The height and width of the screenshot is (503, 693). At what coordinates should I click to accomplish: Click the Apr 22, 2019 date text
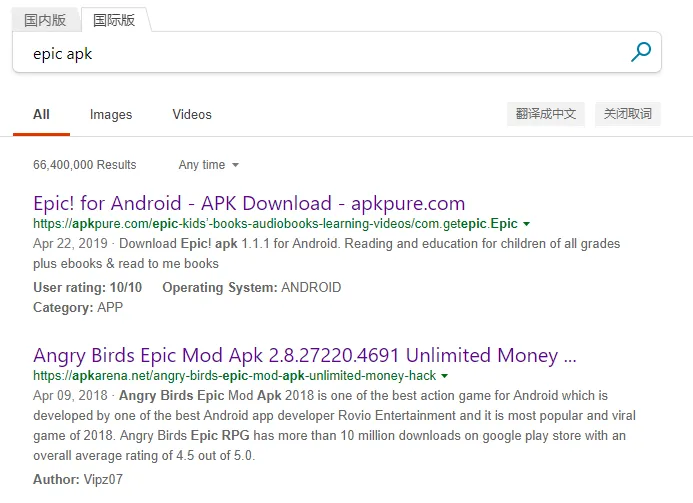click(x=70, y=244)
